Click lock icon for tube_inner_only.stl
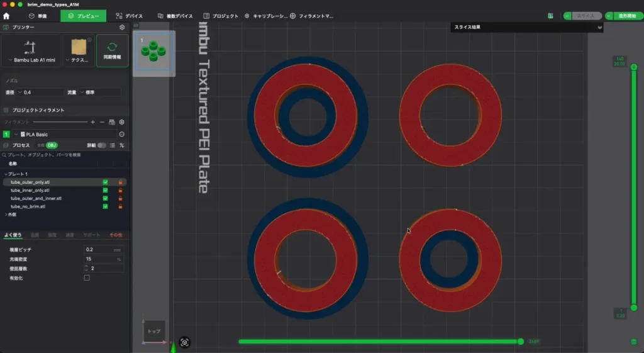 [120, 190]
